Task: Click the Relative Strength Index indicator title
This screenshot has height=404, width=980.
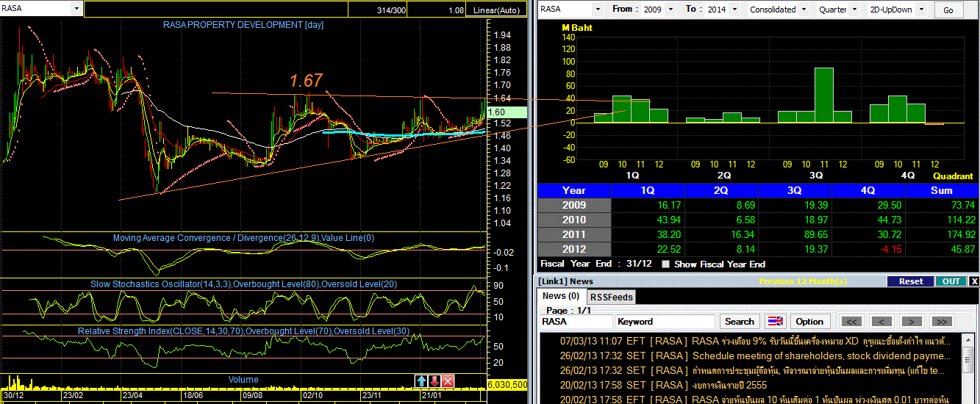Action: (x=243, y=331)
